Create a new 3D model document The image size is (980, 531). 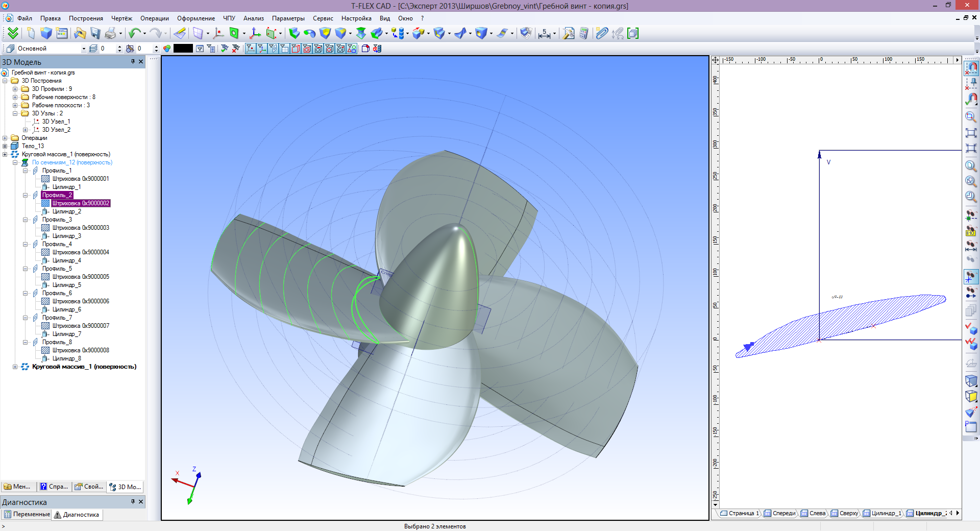(46, 33)
